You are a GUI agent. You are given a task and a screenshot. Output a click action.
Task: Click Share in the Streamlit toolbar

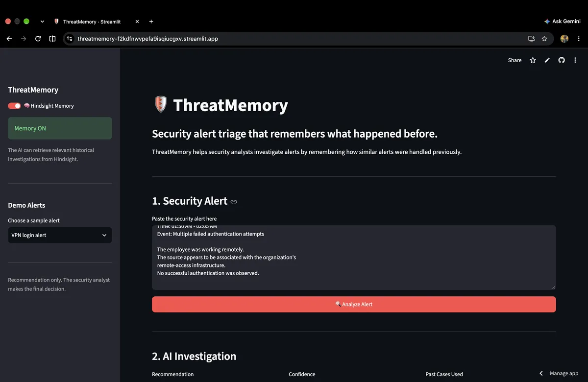coord(514,60)
